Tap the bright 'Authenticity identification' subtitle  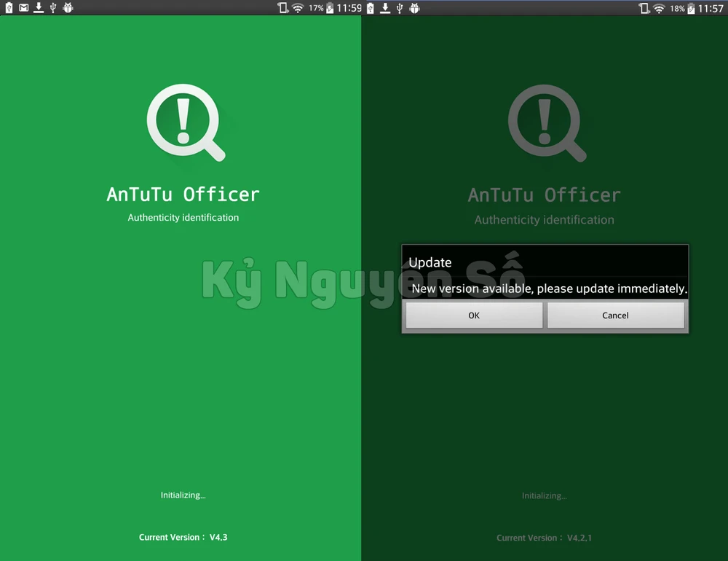tap(183, 218)
